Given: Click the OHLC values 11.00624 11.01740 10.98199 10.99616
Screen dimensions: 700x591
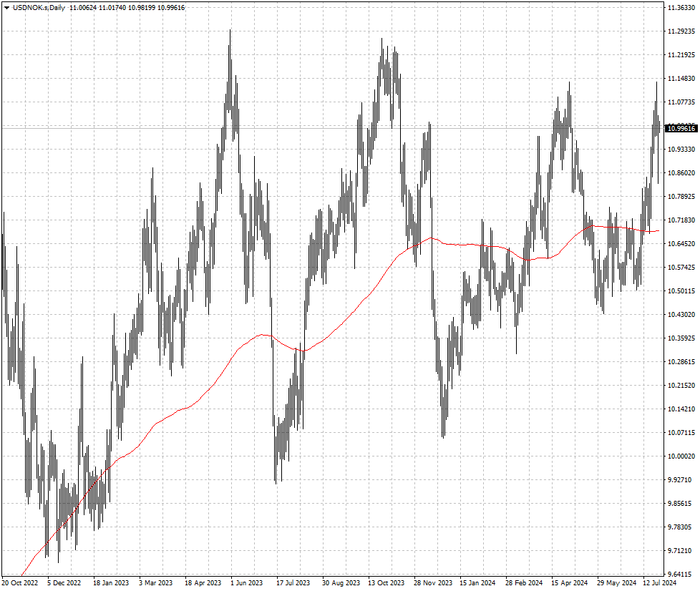Looking at the screenshot, I should (127, 8).
